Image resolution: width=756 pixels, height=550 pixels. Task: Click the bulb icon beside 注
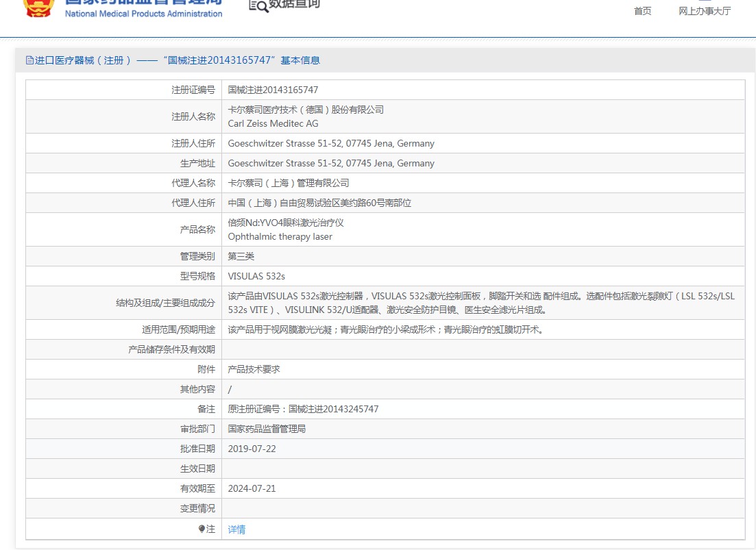202,529
